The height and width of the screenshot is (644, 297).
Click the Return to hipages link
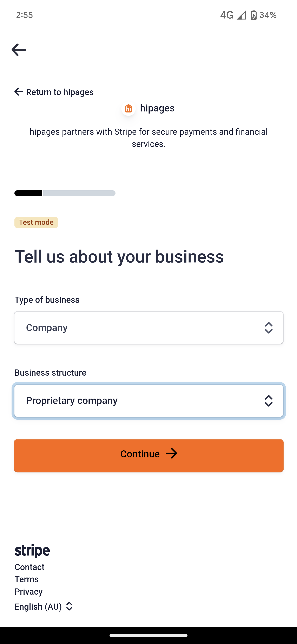pyautogui.click(x=59, y=92)
